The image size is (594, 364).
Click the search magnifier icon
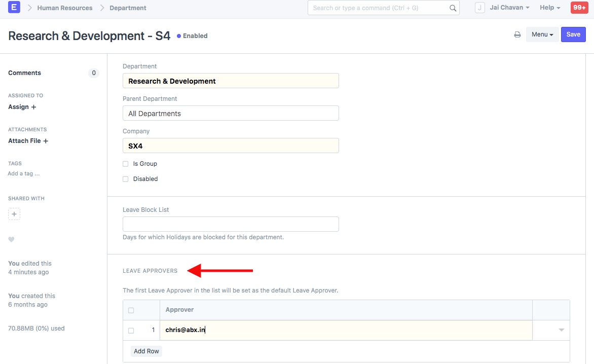[x=453, y=8]
